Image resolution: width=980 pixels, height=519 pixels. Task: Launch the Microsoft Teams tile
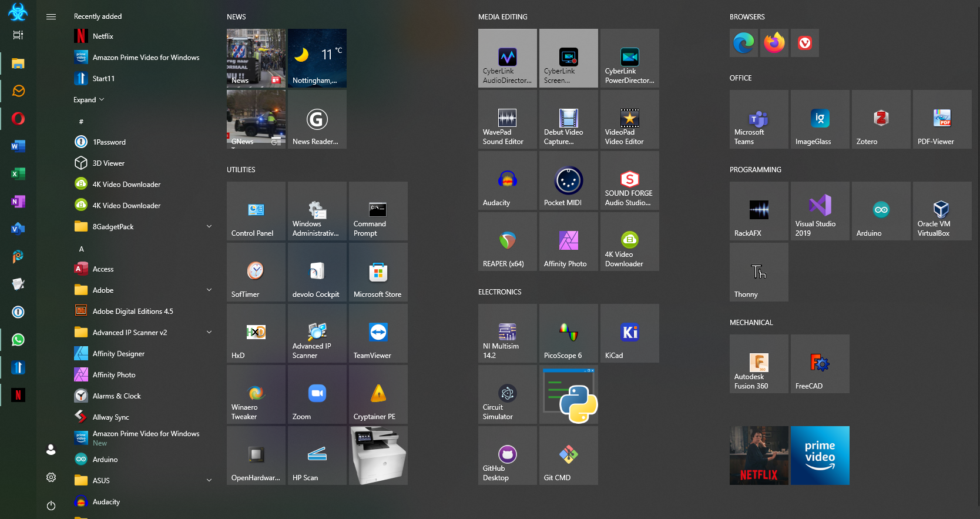point(759,119)
